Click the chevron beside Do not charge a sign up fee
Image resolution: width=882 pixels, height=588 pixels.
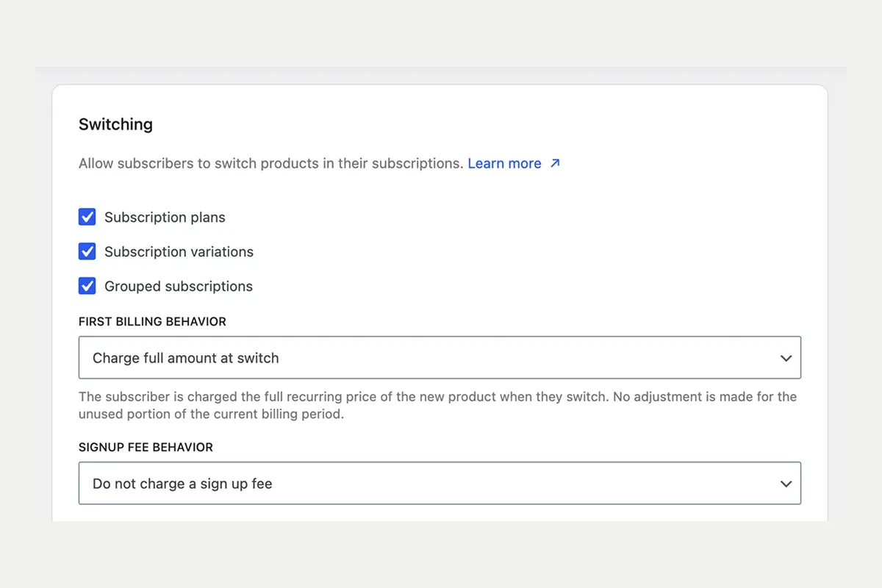[x=786, y=484]
